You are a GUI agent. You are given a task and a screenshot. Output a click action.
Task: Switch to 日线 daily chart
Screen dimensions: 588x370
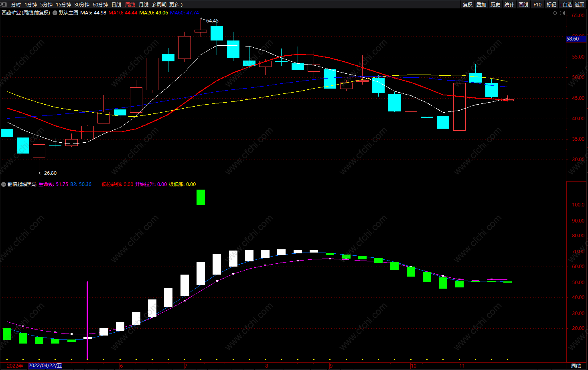116,5
